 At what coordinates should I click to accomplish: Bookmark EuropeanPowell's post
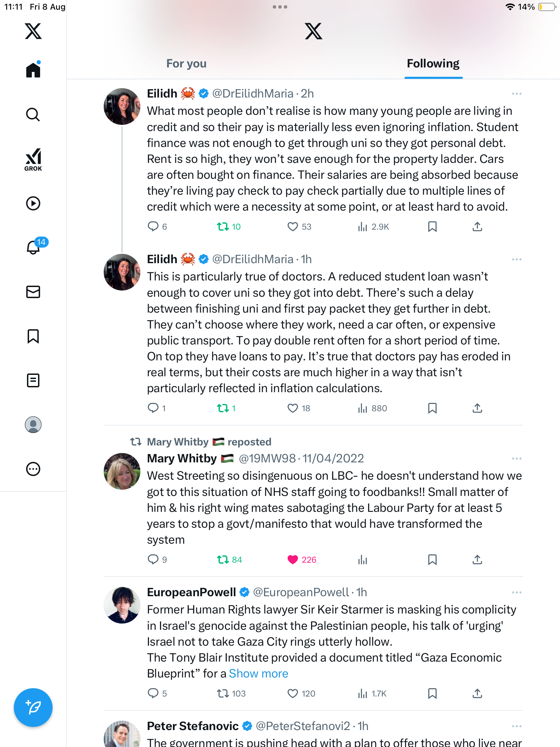[432, 693]
